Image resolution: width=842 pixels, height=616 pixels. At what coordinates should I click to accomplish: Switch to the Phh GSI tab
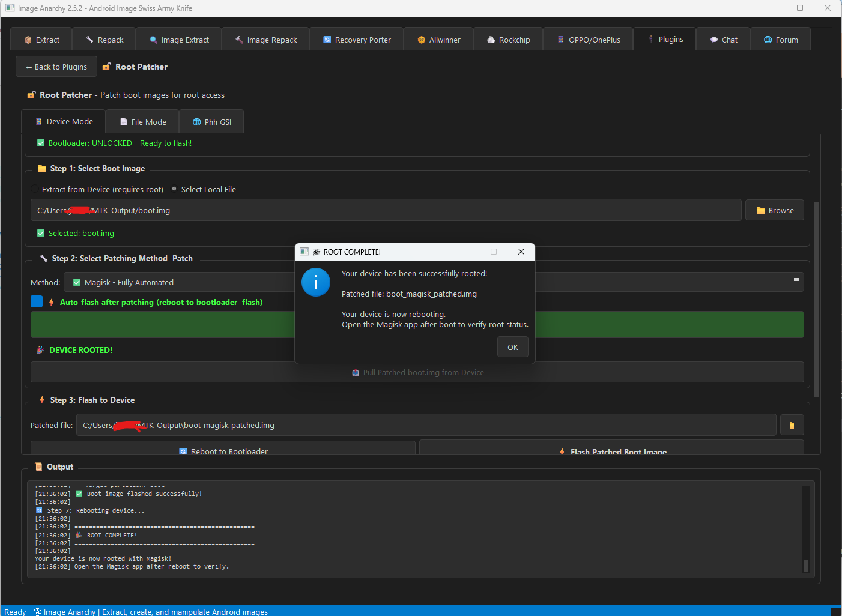(x=211, y=121)
